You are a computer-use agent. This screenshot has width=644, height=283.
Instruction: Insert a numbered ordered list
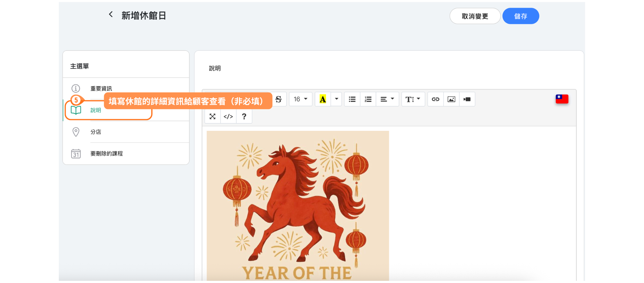368,99
